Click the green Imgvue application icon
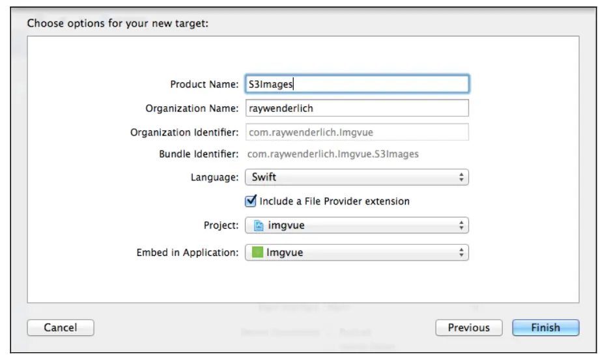Screen dimensions: 609x364 point(257,252)
